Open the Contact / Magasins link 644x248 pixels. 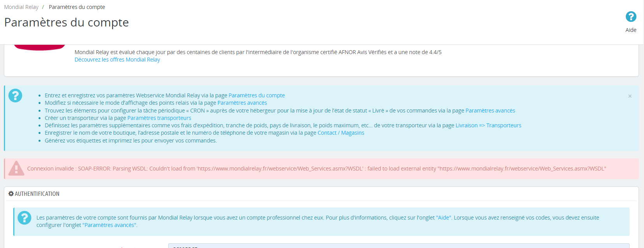(x=341, y=133)
